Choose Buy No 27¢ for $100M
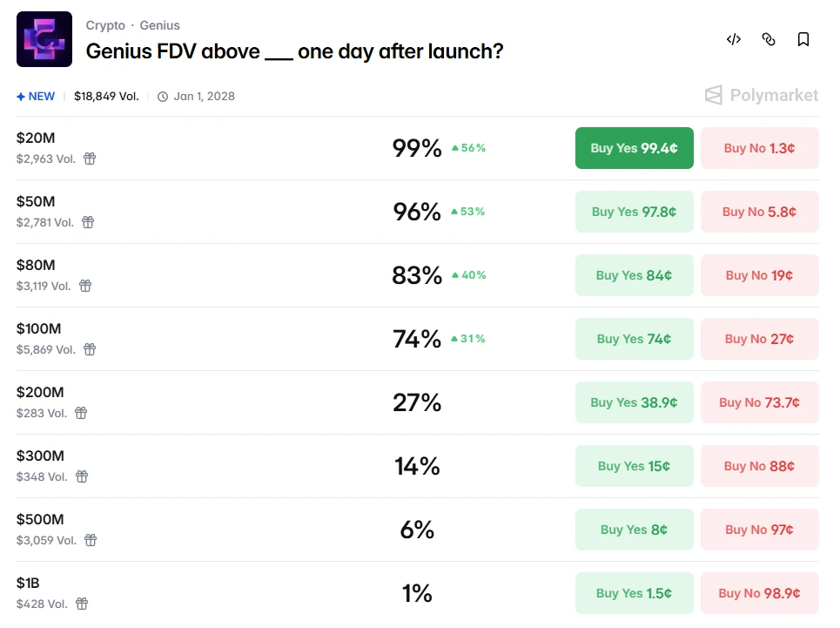The image size is (840, 628). (x=759, y=339)
